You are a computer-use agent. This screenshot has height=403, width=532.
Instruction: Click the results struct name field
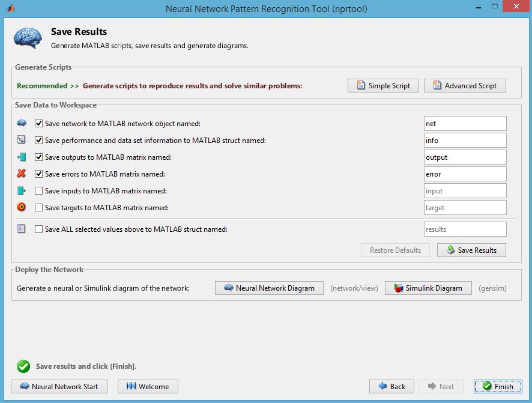pyautogui.click(x=465, y=229)
